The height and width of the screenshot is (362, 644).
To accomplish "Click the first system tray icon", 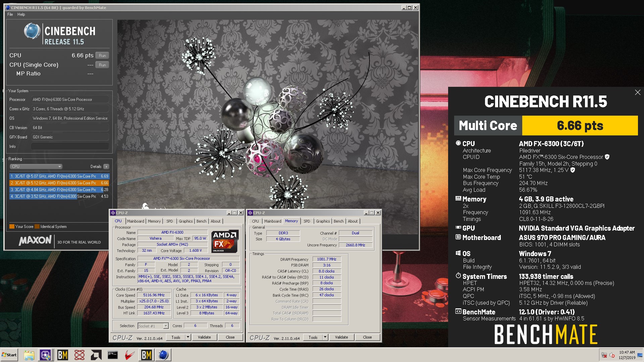I will (604, 355).
